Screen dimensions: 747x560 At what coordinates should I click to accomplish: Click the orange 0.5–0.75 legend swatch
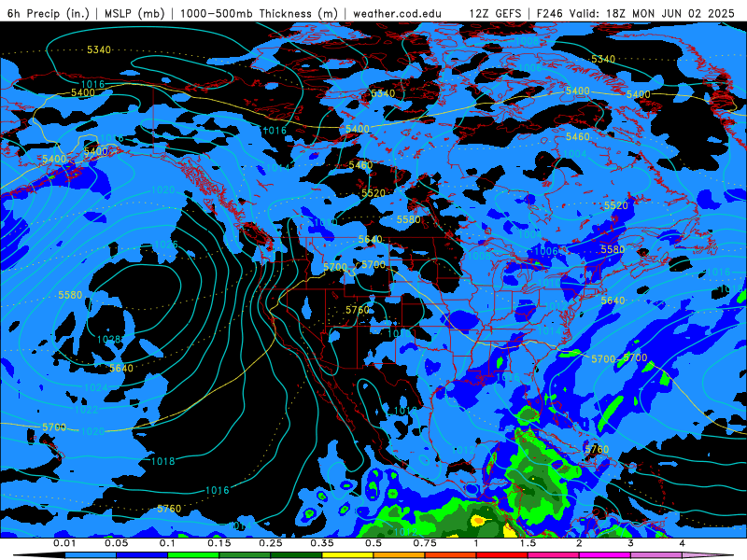(399, 555)
